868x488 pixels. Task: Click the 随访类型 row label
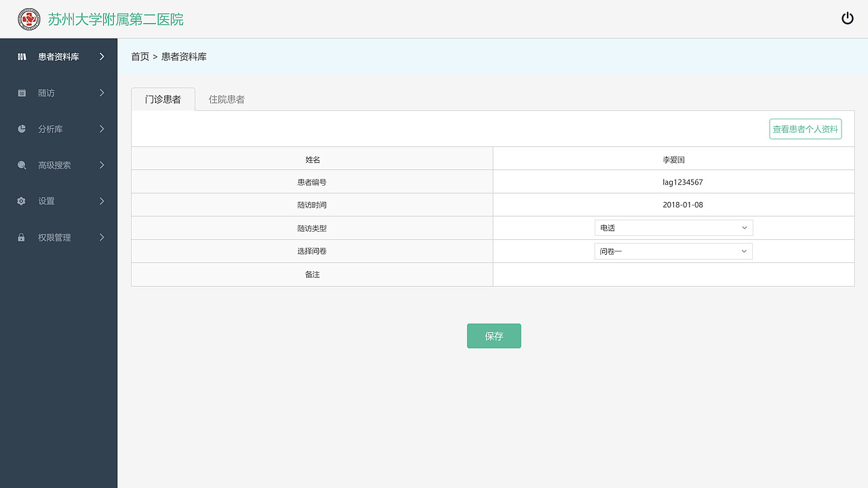312,228
